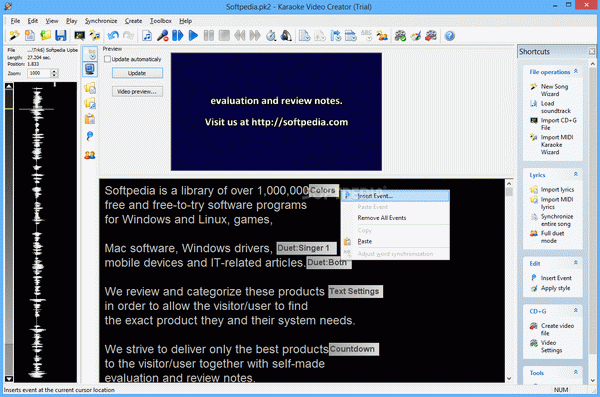Image resolution: width=600 pixels, height=397 pixels.
Task: Click the New Song Wizard shortcut link
Action: 554,90
